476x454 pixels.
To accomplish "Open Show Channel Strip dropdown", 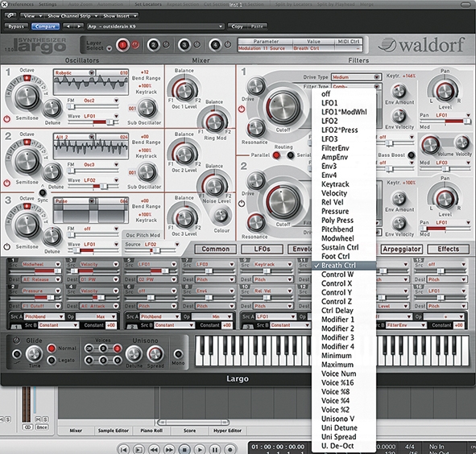I will click(x=72, y=16).
